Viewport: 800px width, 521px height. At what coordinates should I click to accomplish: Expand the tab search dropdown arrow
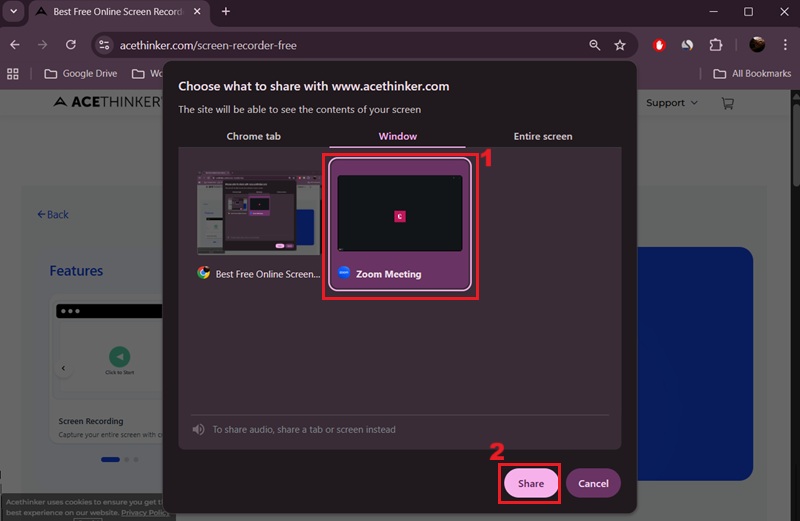pyautogui.click(x=14, y=12)
